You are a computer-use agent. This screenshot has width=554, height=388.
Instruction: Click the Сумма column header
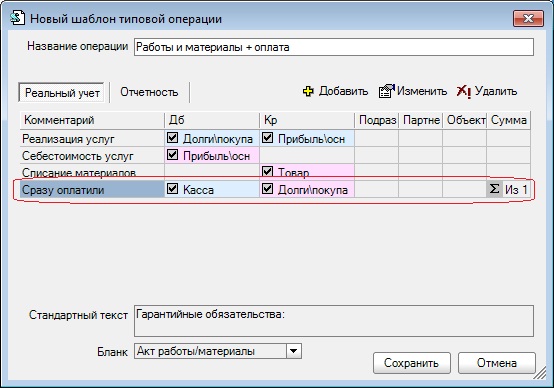[x=509, y=120]
